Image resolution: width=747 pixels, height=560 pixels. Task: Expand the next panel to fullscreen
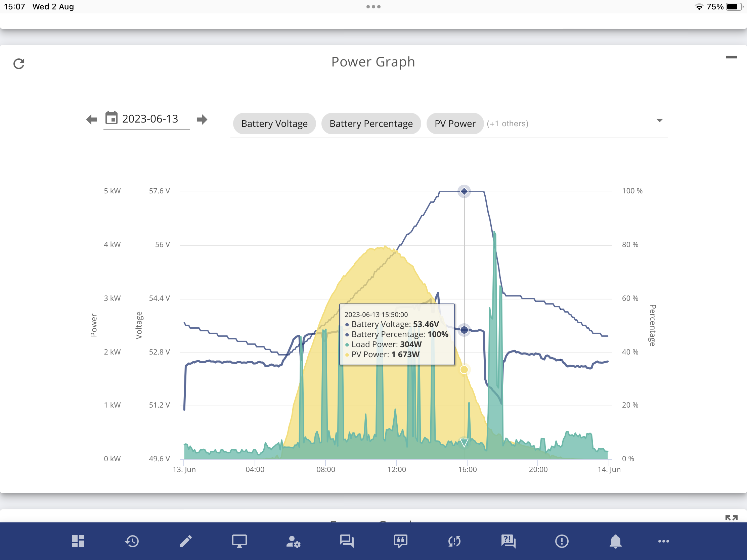pos(731,518)
